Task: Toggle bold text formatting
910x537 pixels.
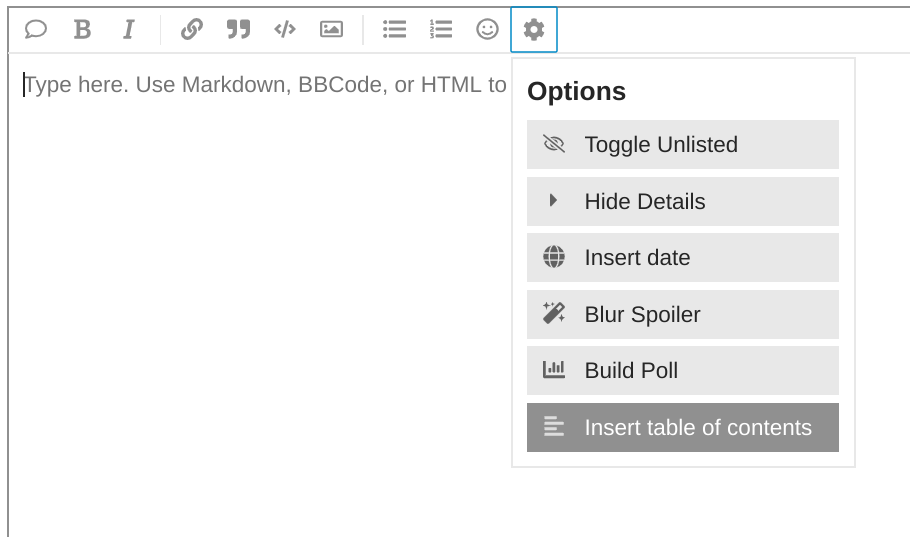Action: (82, 30)
